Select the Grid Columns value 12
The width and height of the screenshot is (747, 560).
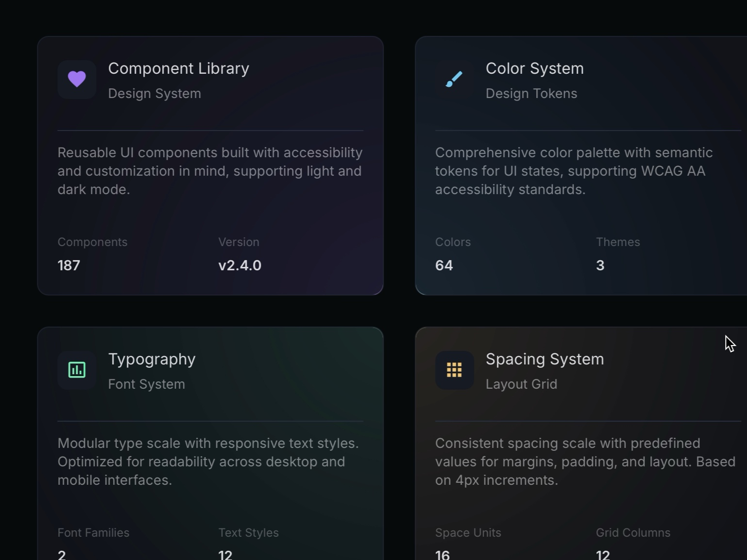pyautogui.click(x=602, y=554)
